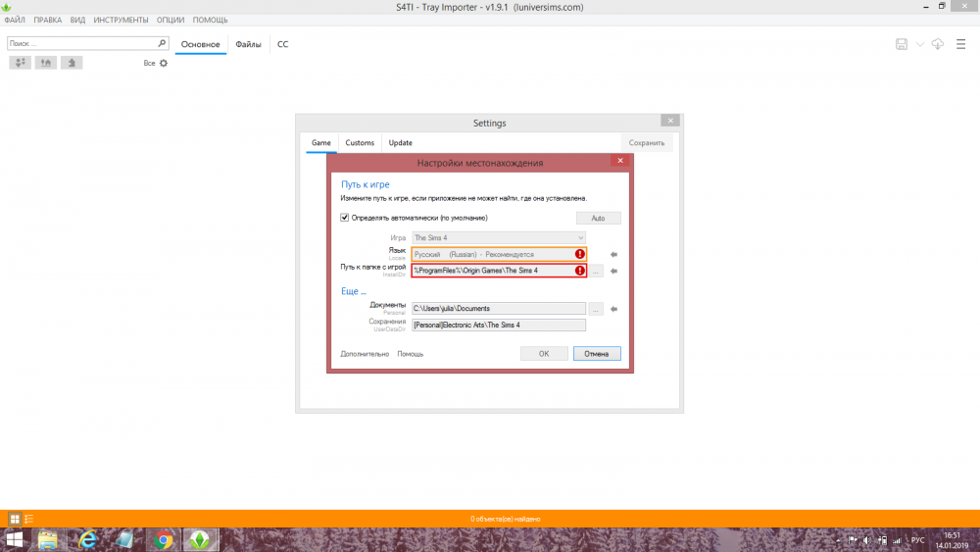Open the Помощь link in dialog
The image size is (980, 552).
point(411,354)
